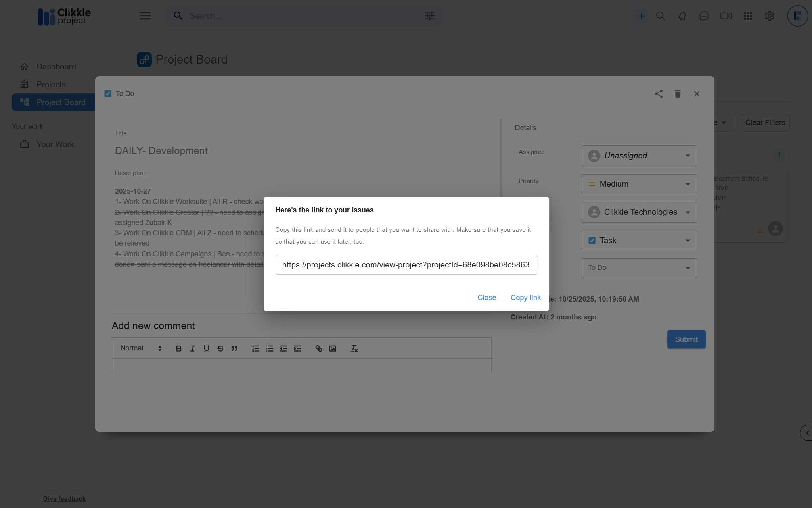Click the clear formatting icon

354,348
